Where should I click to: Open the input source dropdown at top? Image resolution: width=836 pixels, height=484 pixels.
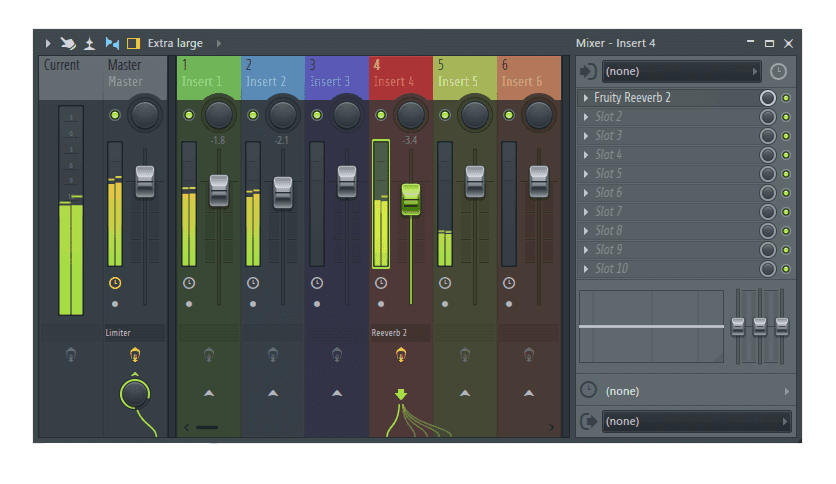[682, 72]
